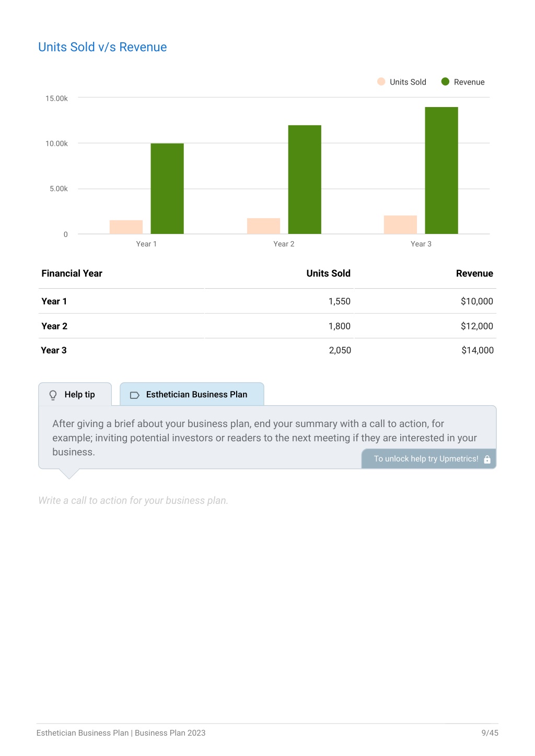Click the Revenue column header in table
This screenshot has height=756, width=535.
[x=474, y=274]
